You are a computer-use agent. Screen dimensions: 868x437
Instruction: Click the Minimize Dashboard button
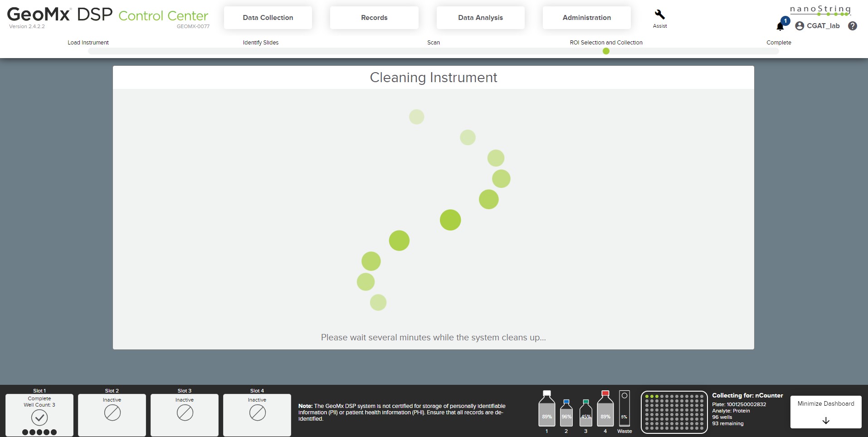tap(826, 412)
